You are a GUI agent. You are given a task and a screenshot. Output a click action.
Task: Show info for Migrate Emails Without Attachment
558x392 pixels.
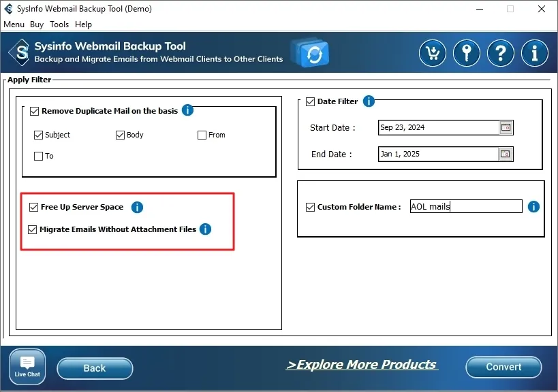pyautogui.click(x=205, y=229)
